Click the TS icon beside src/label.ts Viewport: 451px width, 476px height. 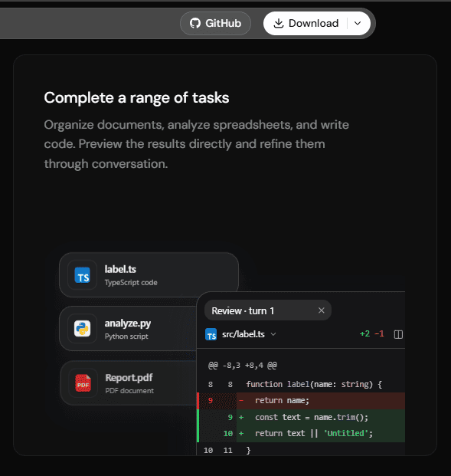211,334
